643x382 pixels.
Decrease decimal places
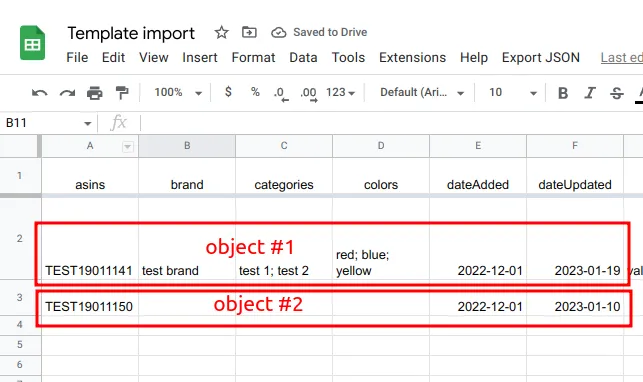coord(281,93)
